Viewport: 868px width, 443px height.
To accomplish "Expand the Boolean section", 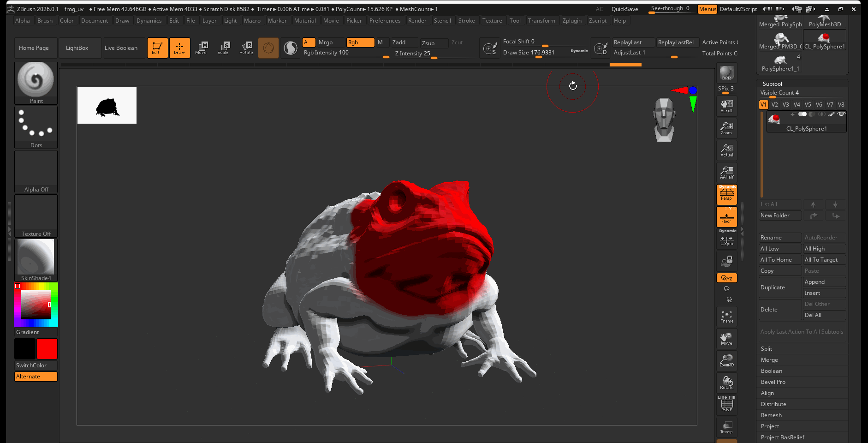I will coord(771,371).
